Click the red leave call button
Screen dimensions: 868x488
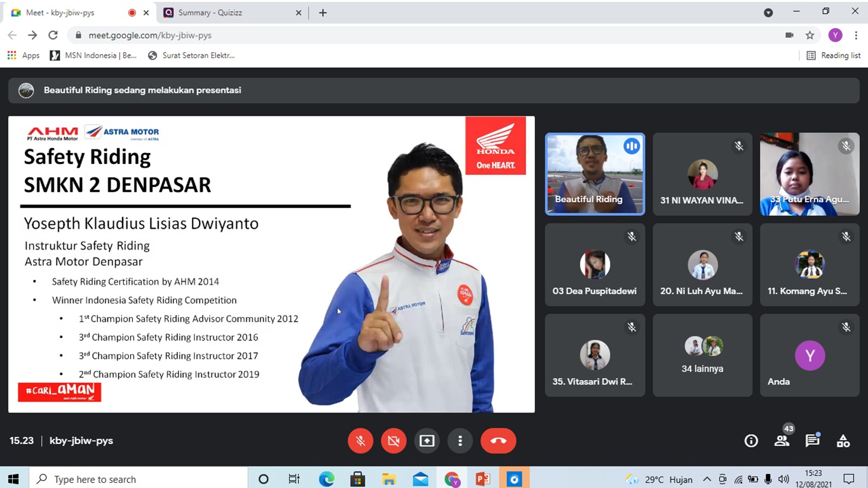(498, 441)
